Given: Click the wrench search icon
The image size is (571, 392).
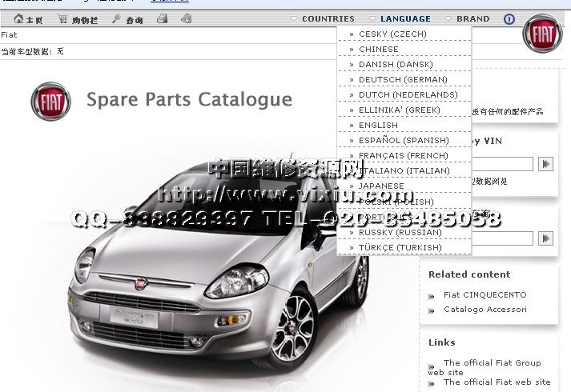Looking at the screenshot, I should point(116,18).
